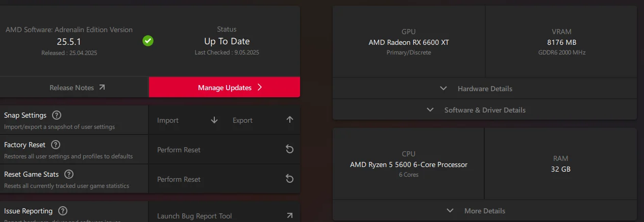Screen dimensions: 644x222
Task: Click the Reset Game Stats circular arrow icon
Action: [289, 179]
